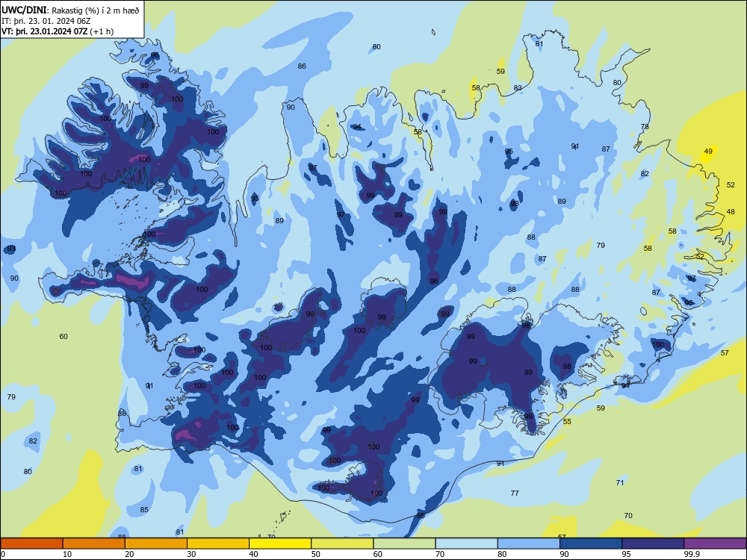Click the 80–90 medium blue legend swatch

(x=529, y=544)
